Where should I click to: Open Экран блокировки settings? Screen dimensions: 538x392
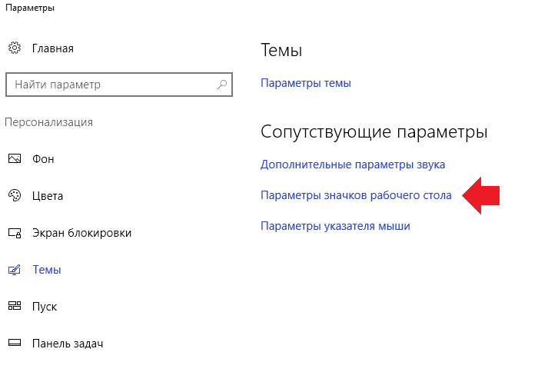[x=81, y=233]
